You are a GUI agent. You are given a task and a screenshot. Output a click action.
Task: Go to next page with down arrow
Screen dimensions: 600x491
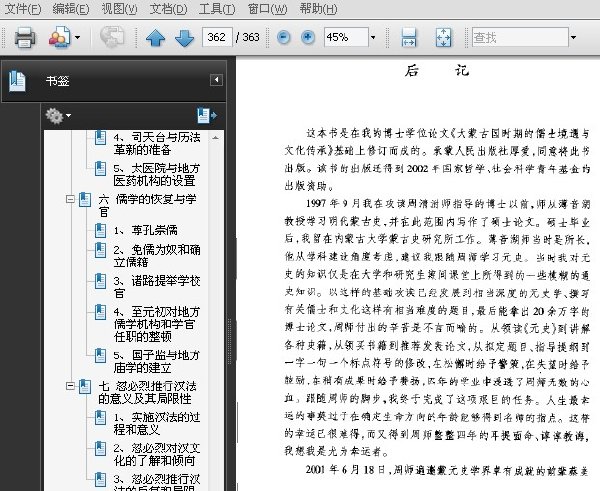[184, 38]
